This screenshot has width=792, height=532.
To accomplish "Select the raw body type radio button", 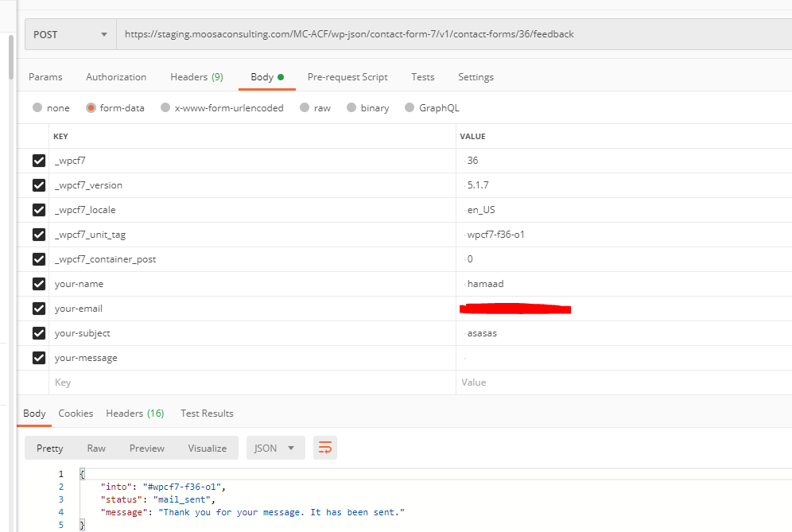I will (x=305, y=108).
